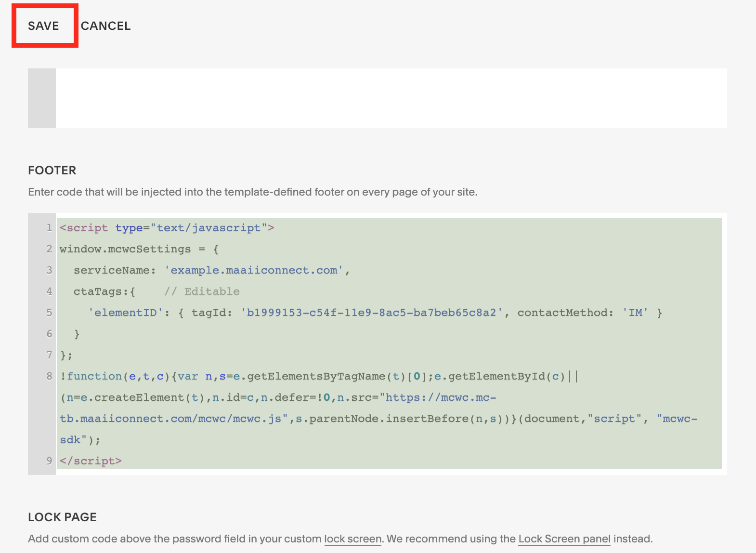The width and height of the screenshot is (756, 553).
Task: Click the closing </script> tag line
Action: (x=91, y=461)
